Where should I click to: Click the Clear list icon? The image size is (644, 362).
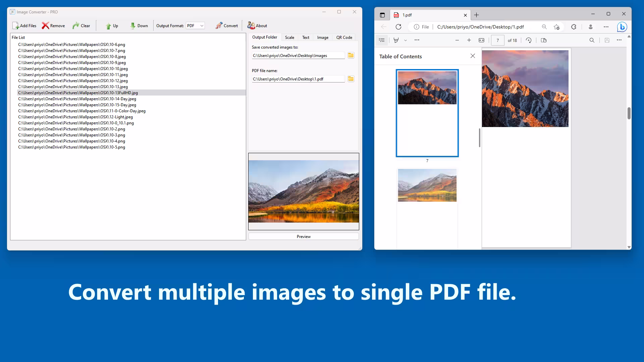pyautogui.click(x=76, y=26)
